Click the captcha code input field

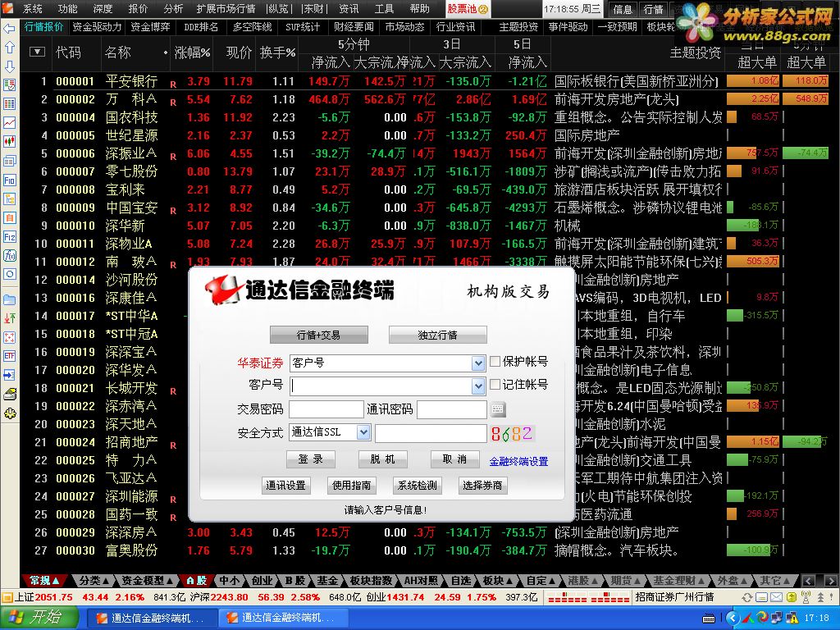click(x=431, y=433)
